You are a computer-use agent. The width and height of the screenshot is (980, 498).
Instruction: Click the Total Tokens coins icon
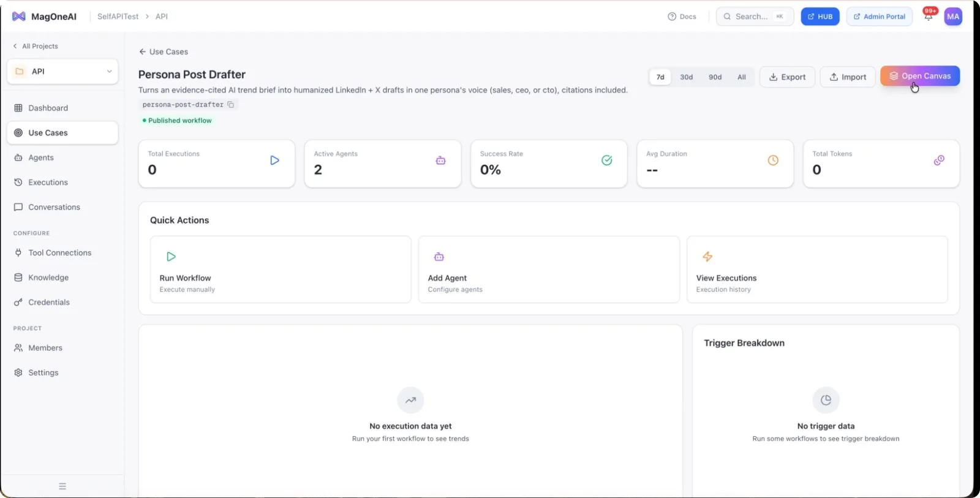click(x=939, y=160)
